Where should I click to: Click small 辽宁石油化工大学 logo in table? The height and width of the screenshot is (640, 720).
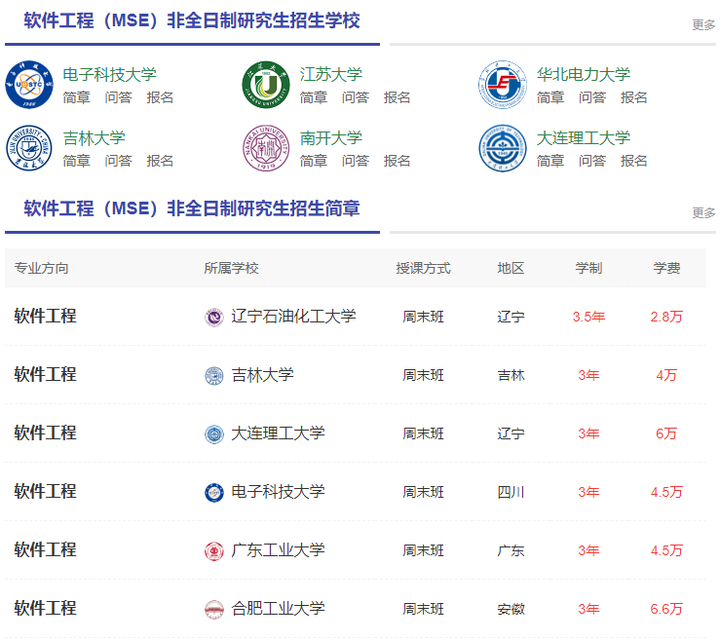(x=214, y=317)
